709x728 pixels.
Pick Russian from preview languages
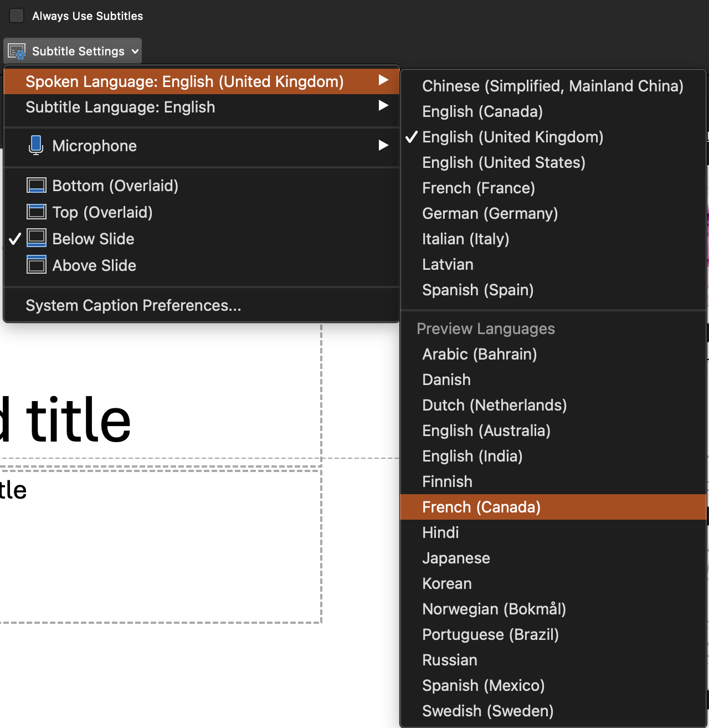[x=553, y=660]
